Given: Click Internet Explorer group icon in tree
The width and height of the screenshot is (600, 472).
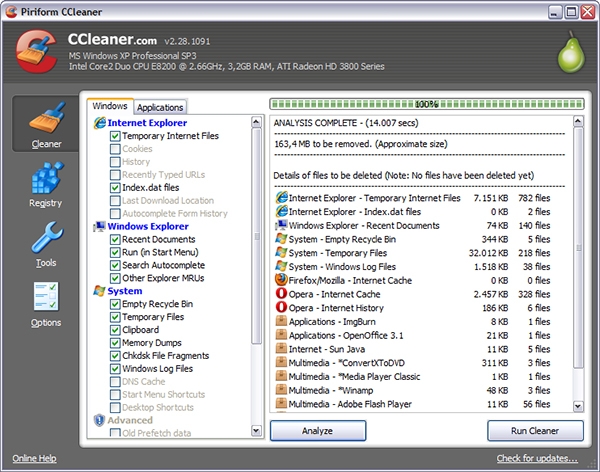Looking at the screenshot, I should coord(99,122).
